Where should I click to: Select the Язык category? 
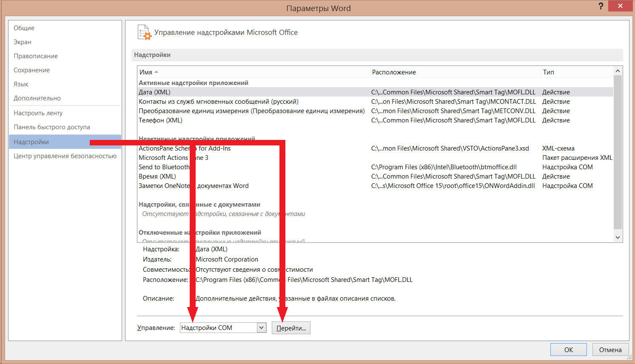[21, 84]
